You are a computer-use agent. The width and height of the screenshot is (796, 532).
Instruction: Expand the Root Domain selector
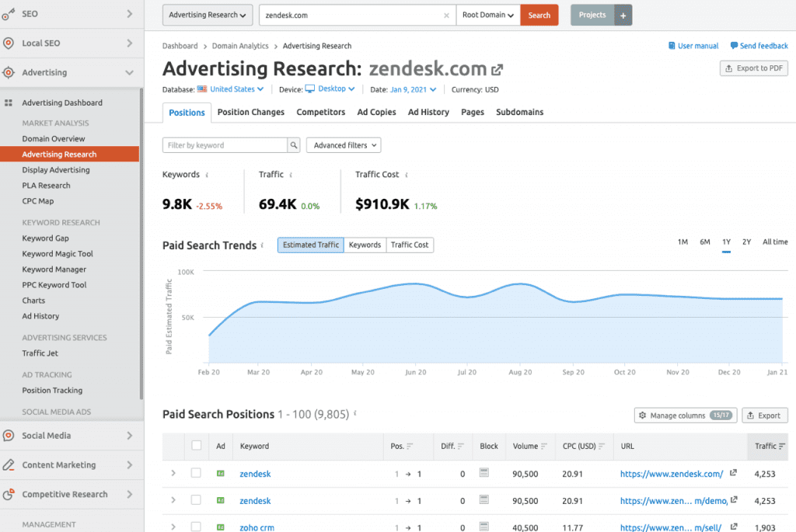coord(487,15)
